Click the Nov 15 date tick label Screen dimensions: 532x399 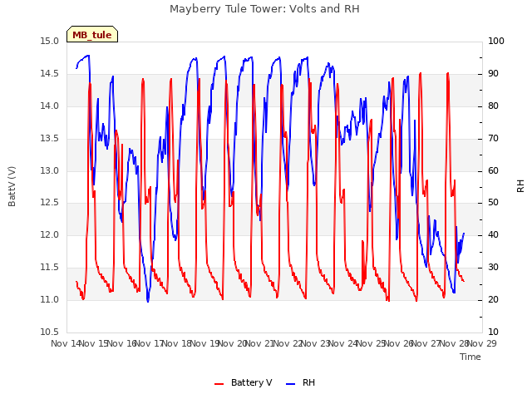pos(94,343)
